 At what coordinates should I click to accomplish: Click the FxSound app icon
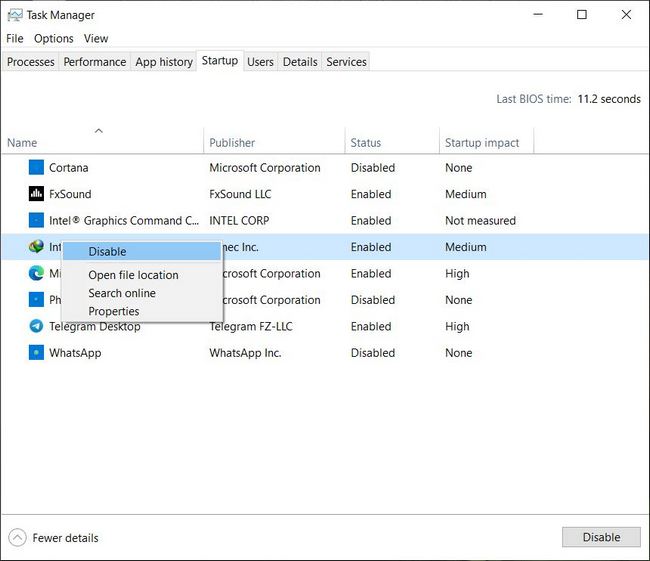[x=36, y=194]
